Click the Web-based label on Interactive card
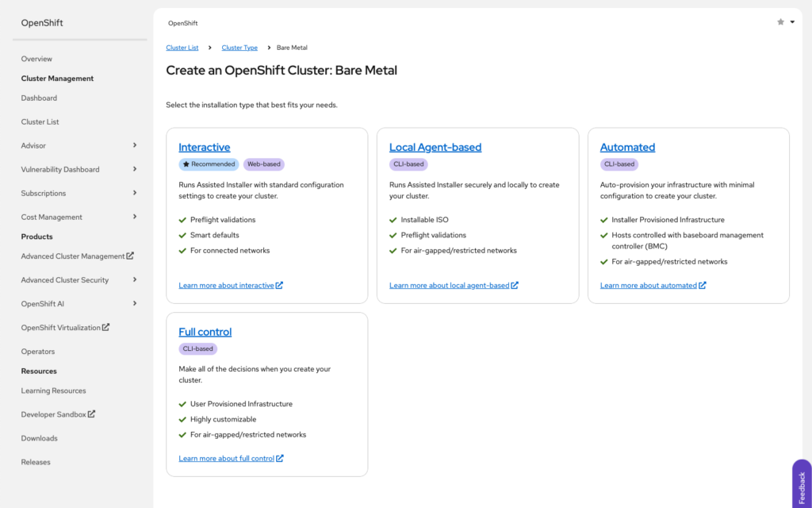The width and height of the screenshot is (812, 508). click(263, 164)
